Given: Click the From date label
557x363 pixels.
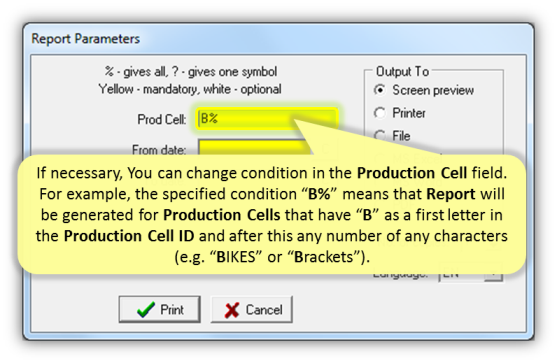Looking at the screenshot, I should point(159,150).
